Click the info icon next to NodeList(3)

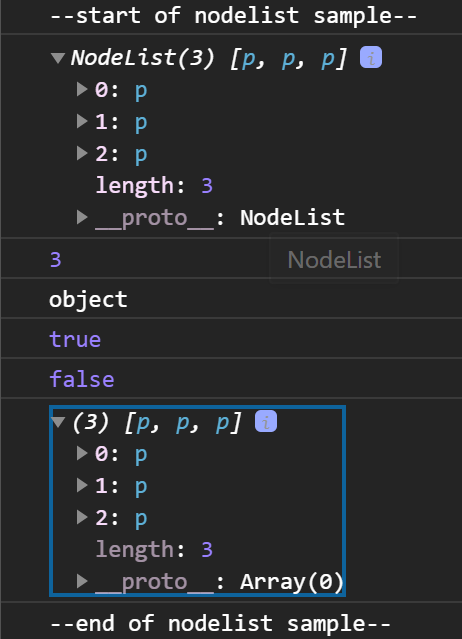coord(371,57)
